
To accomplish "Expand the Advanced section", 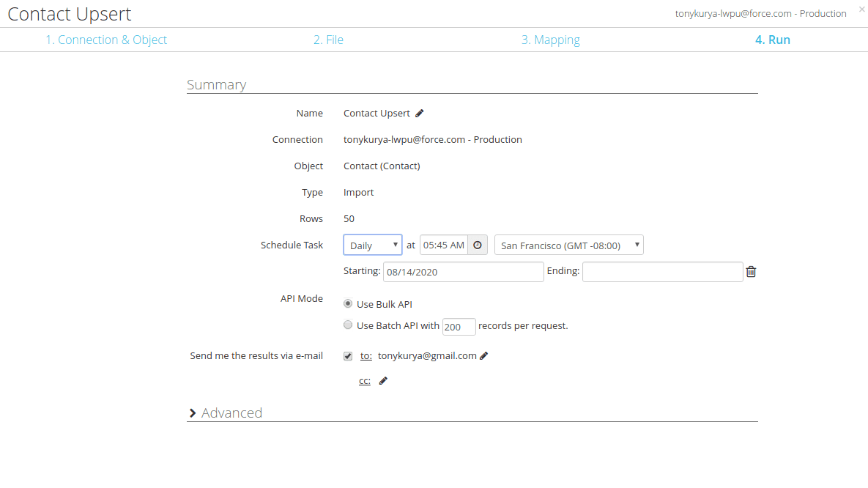I will click(x=226, y=413).
